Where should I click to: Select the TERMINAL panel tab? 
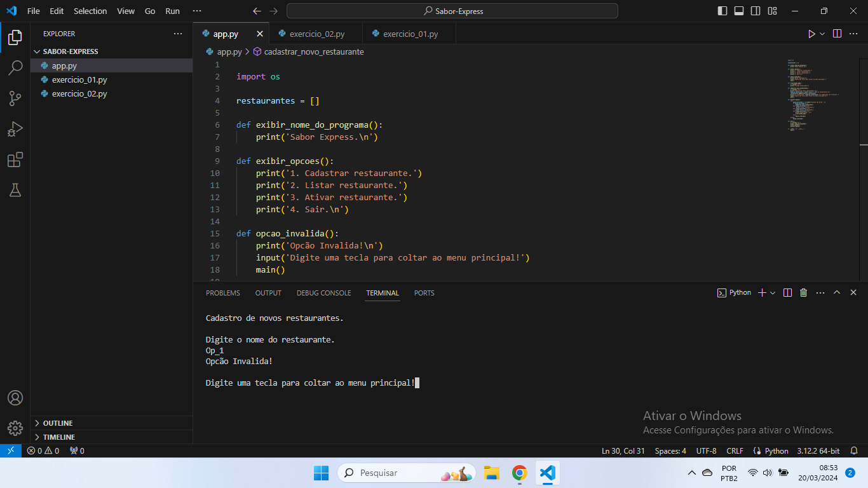click(383, 293)
